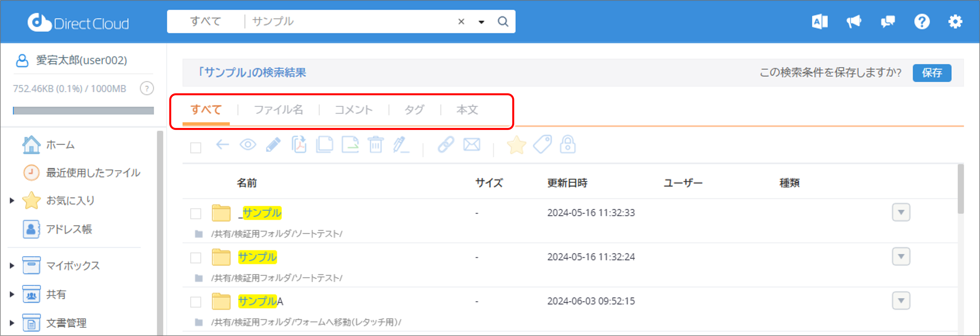The height and width of the screenshot is (336, 980).
Task: Click the star favorite icon in toolbar
Action: [x=516, y=145]
